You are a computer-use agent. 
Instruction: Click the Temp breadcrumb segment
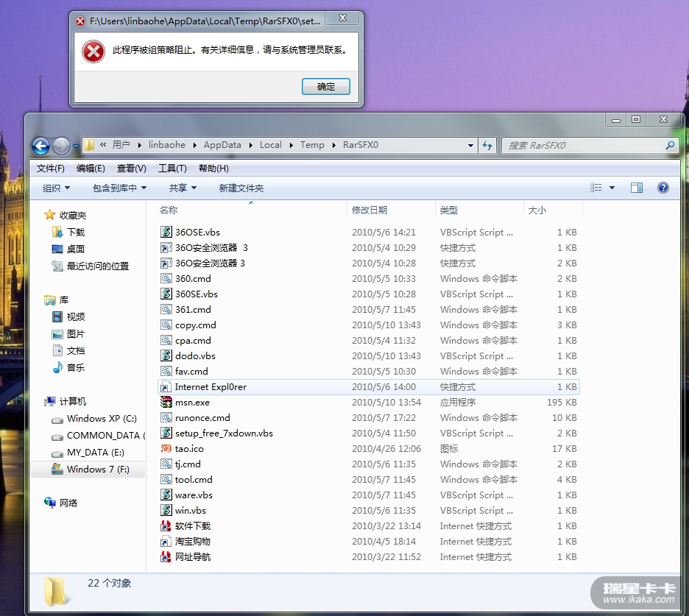[x=312, y=145]
